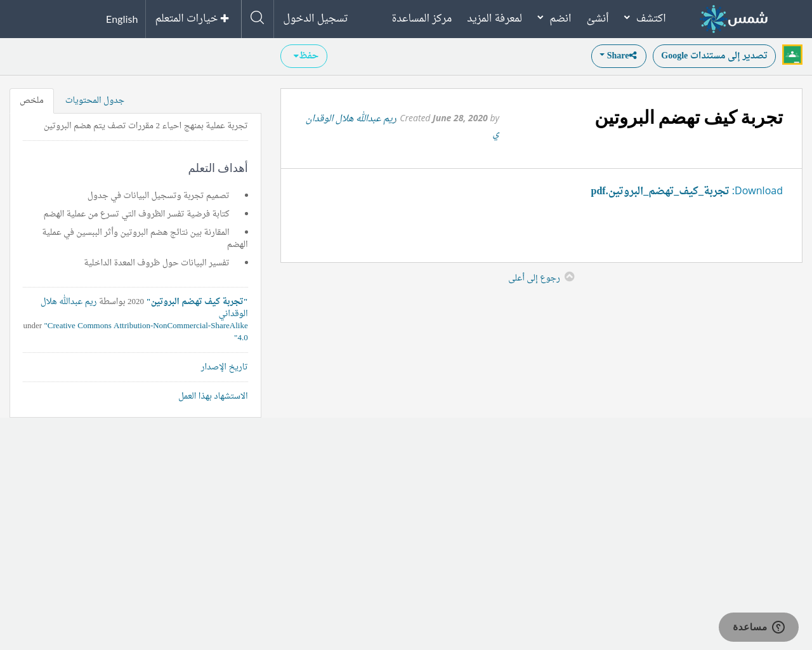The height and width of the screenshot is (650, 812).
Task: Switch to جدول المحتويات tab
Action: 95,100
